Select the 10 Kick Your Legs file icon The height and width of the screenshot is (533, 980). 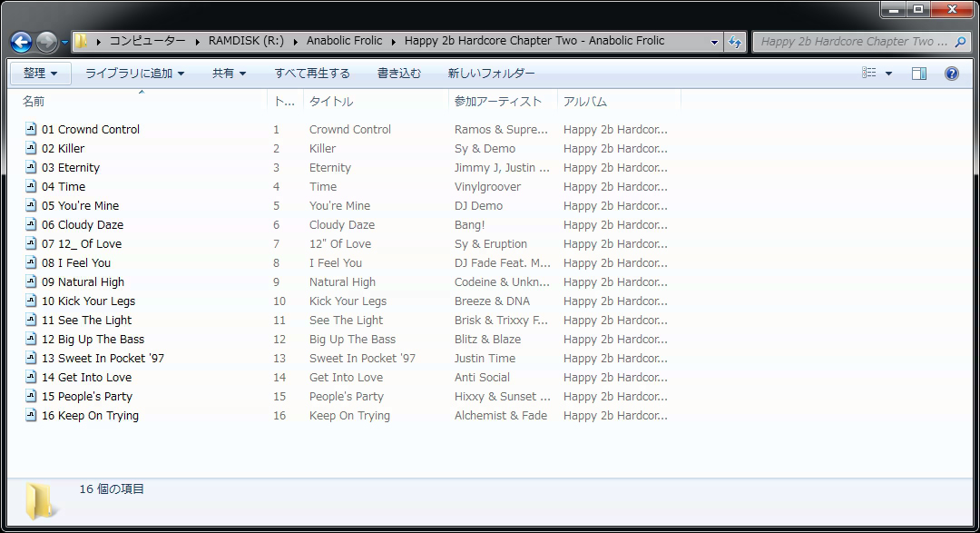31,301
